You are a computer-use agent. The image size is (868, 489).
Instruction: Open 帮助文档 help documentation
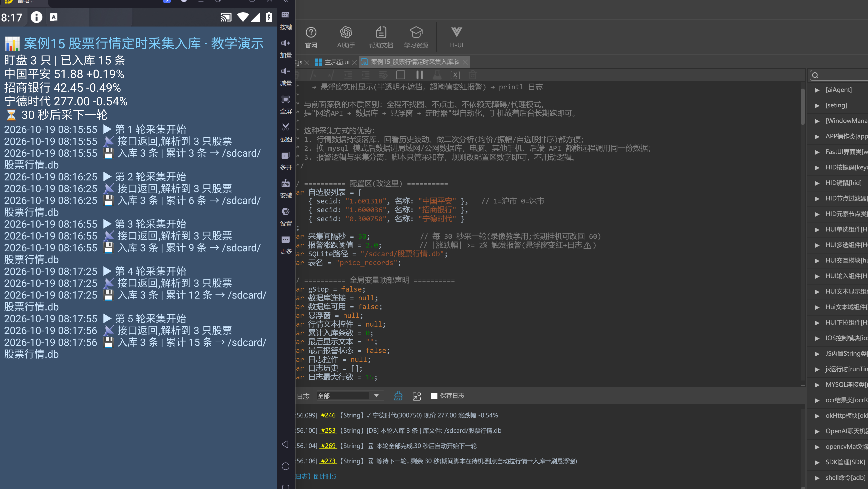point(381,37)
